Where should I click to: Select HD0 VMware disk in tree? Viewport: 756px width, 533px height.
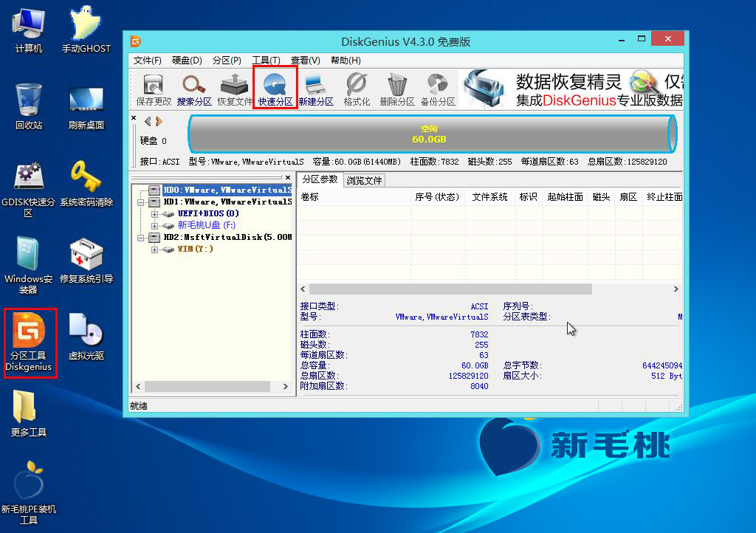(x=227, y=190)
